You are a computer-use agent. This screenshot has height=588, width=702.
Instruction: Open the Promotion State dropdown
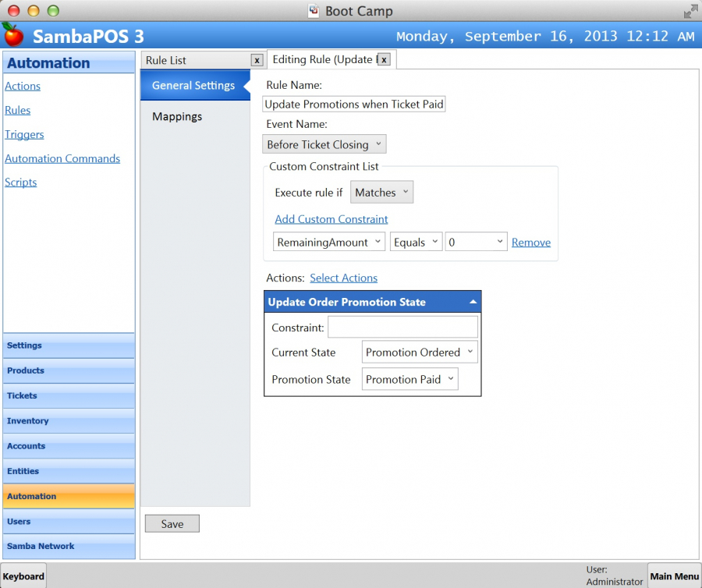coord(409,380)
